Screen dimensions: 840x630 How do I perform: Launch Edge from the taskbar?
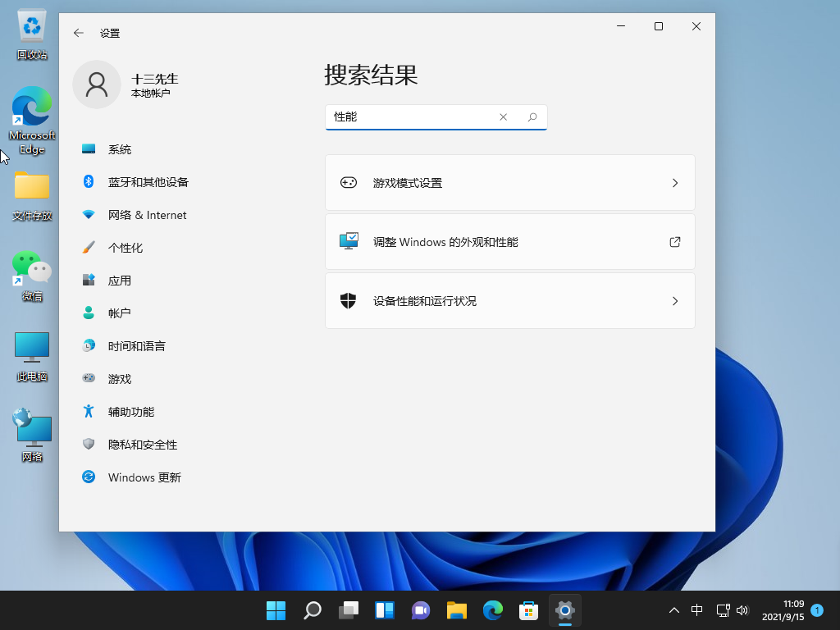[x=493, y=610]
